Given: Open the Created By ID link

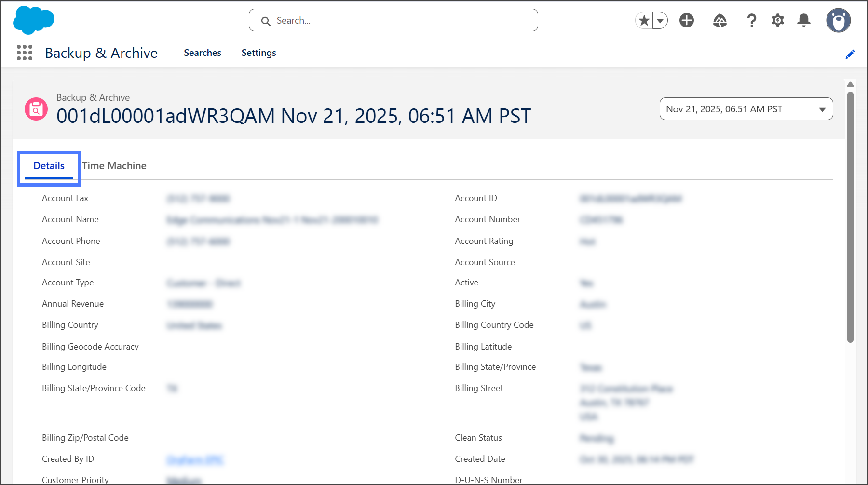Looking at the screenshot, I should point(195,459).
